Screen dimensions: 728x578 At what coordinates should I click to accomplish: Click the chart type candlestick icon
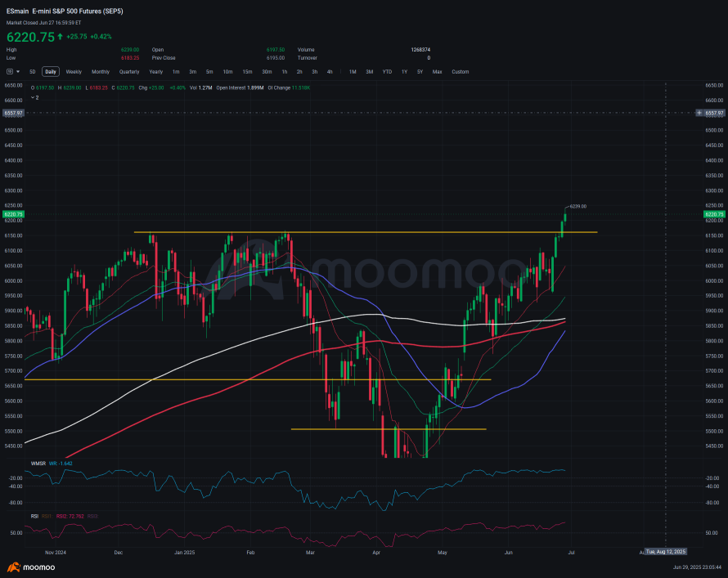(10, 71)
